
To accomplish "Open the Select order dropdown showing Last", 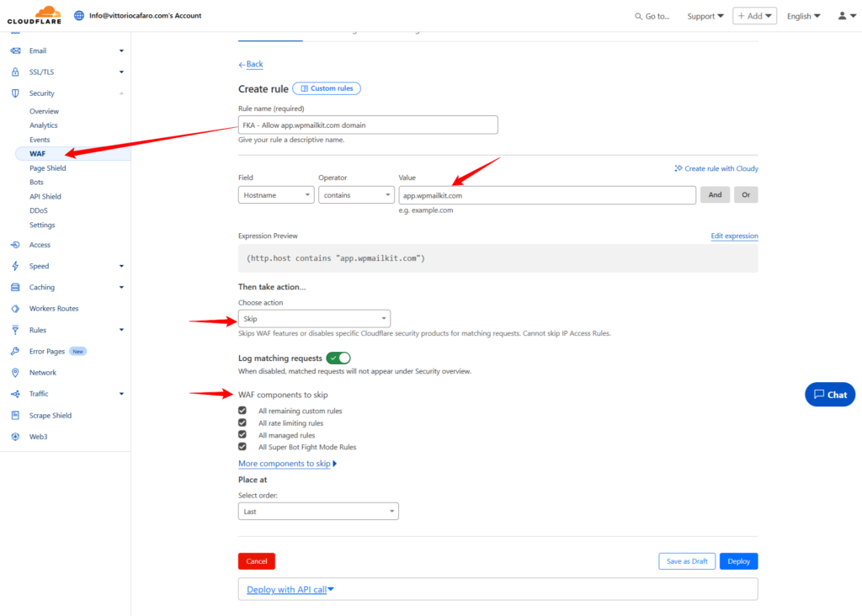I will pyautogui.click(x=318, y=511).
